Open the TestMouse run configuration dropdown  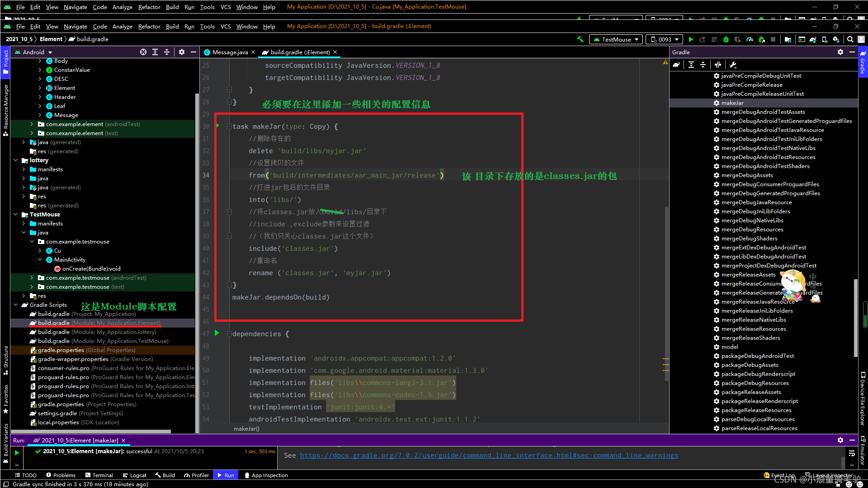616,39
